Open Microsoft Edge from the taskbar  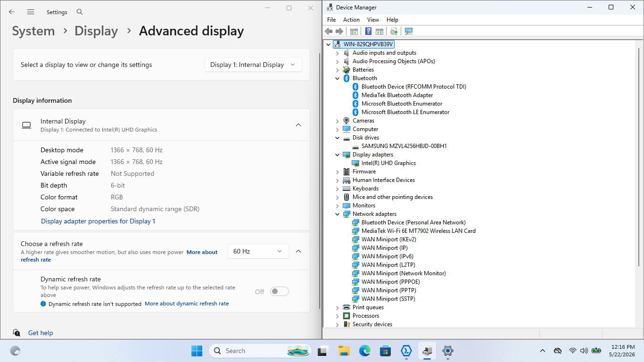point(364,351)
